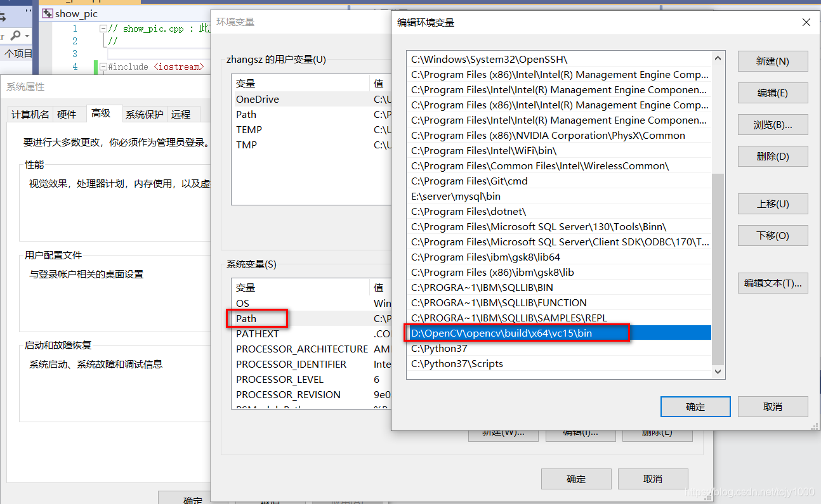Cancel with 取消 in 环境变量 dialog
821x504 pixels.
point(653,479)
